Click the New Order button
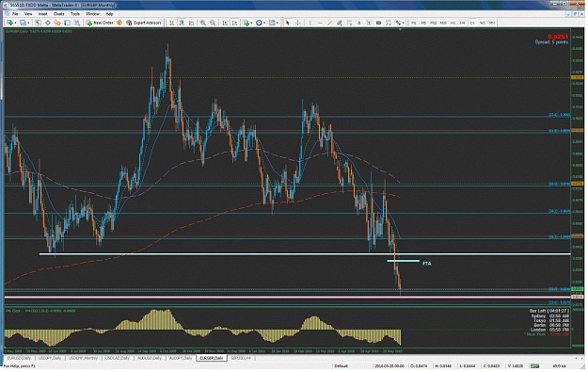 click(x=100, y=23)
